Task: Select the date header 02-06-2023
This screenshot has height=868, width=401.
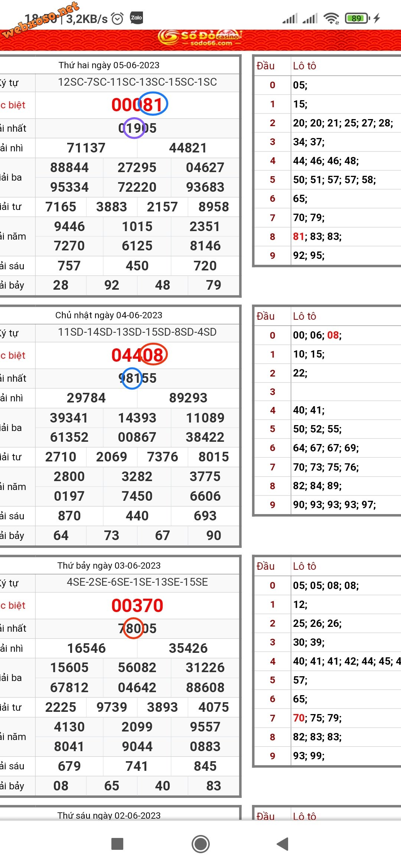Action: point(109,815)
